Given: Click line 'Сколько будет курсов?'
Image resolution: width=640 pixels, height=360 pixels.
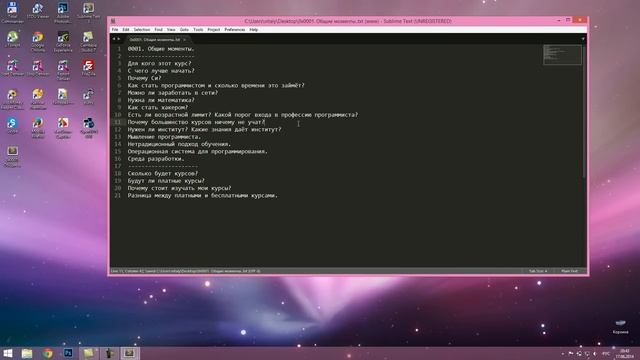Looking at the screenshot, I should tap(163, 174).
